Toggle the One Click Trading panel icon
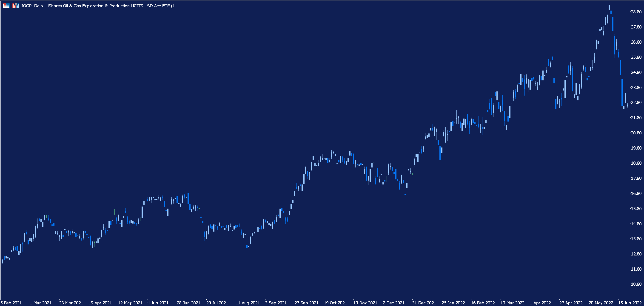644x306 pixels. (6, 6)
